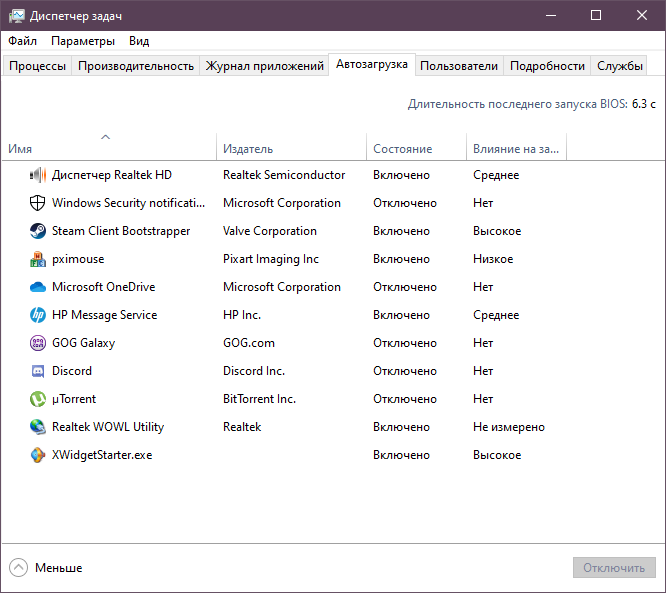Image resolution: width=666 pixels, height=593 pixels.
Task: Minimize the Task Manager window
Action: pyautogui.click(x=551, y=16)
